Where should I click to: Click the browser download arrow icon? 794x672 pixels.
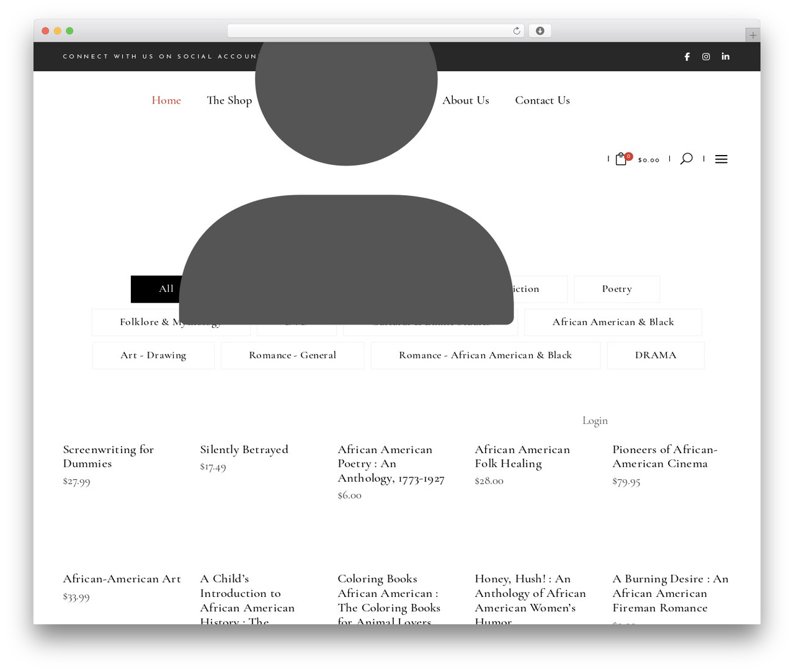(x=540, y=31)
